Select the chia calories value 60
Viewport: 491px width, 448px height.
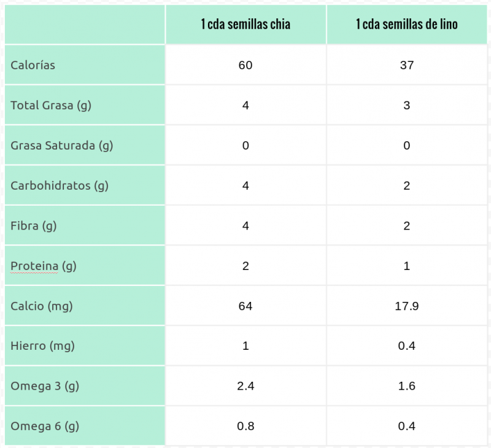pyautogui.click(x=245, y=65)
